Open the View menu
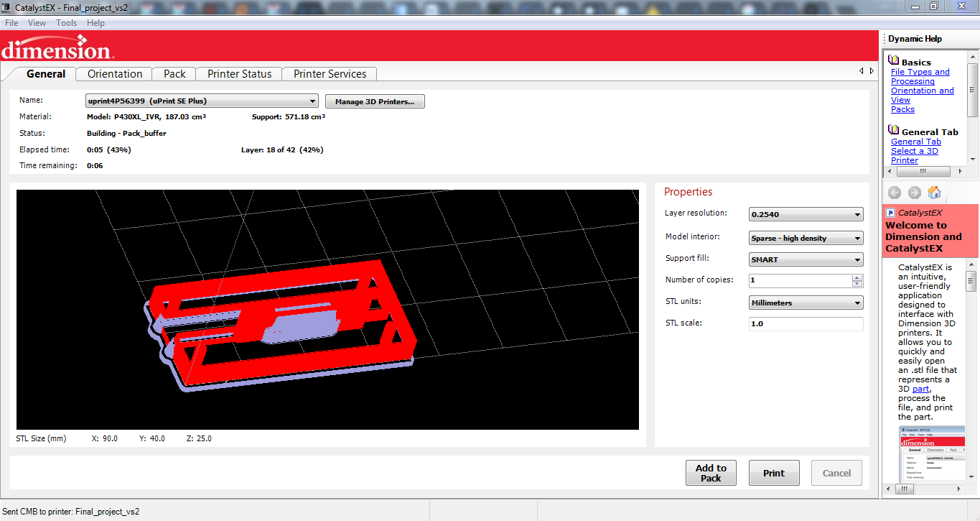Image resolution: width=980 pixels, height=521 pixels. pyautogui.click(x=37, y=23)
